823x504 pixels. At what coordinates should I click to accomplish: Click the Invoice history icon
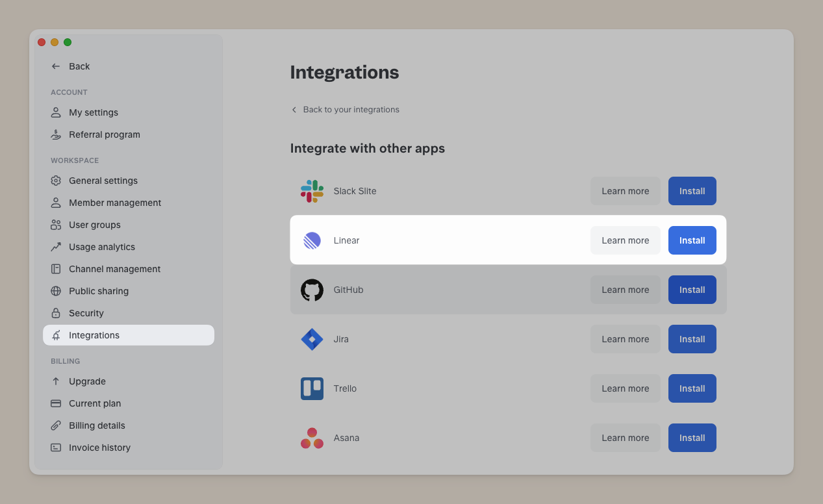coord(56,447)
